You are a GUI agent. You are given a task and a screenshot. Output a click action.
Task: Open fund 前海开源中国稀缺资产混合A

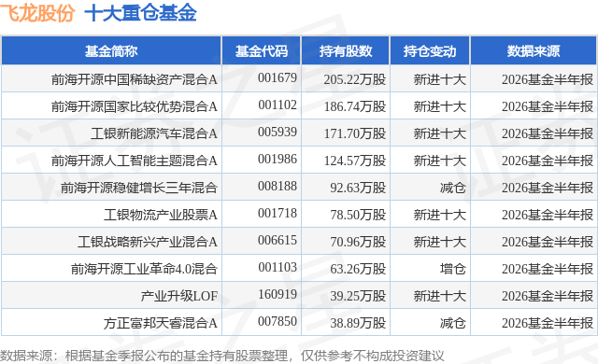[x=135, y=79]
